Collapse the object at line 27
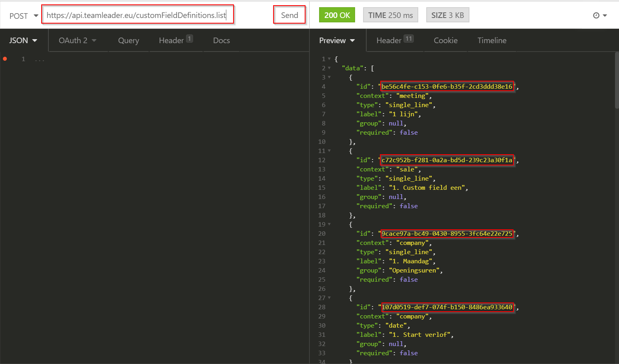 (x=329, y=298)
